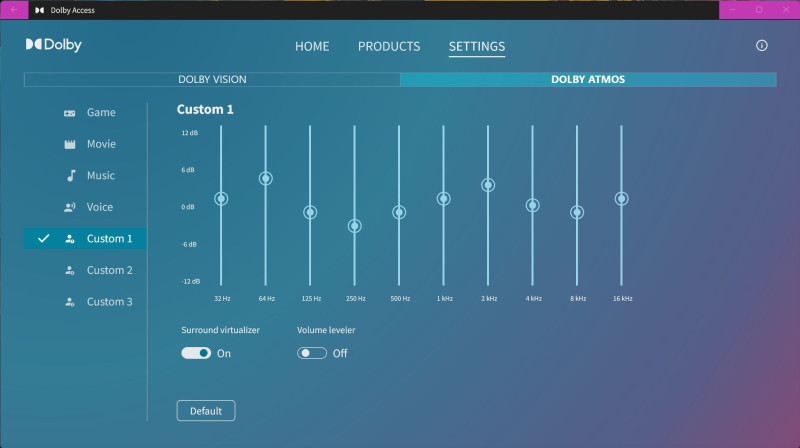Close the Dolby Access window
The height and width of the screenshot is (448, 800).
pos(786,10)
